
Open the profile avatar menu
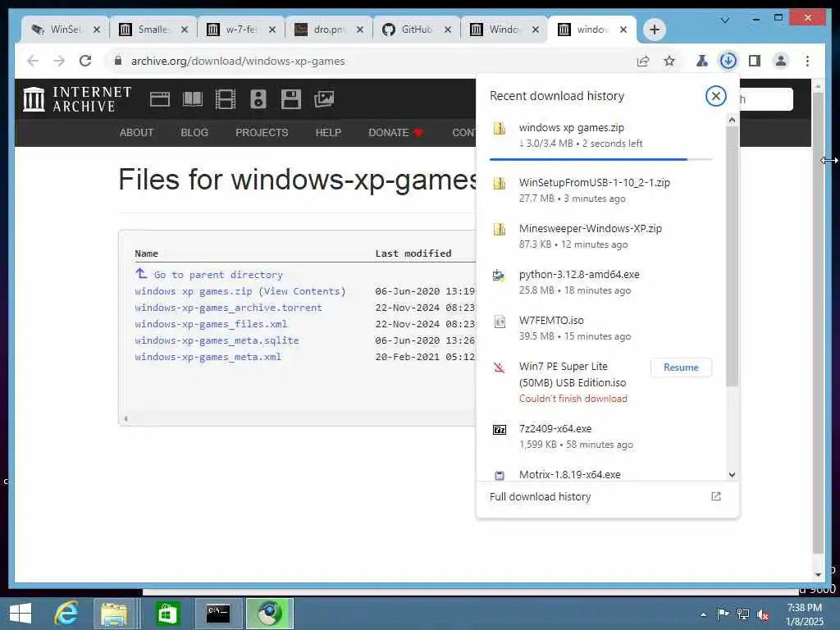[781, 61]
